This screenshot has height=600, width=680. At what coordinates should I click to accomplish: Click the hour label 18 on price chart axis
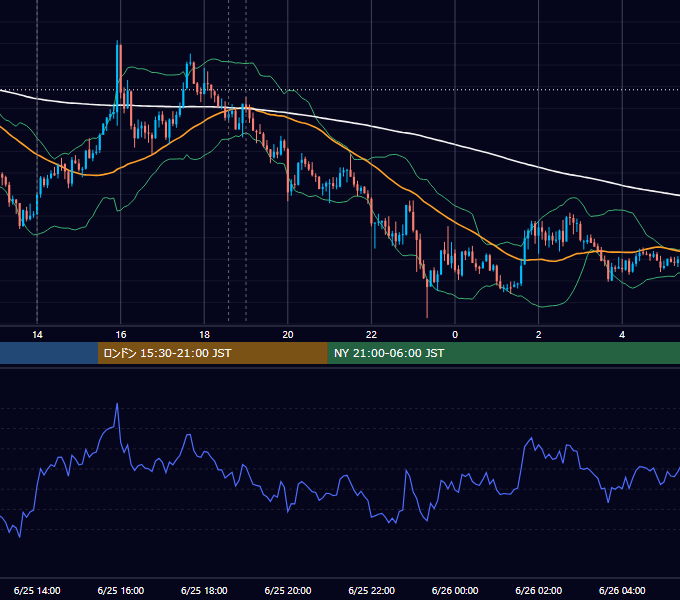pos(204,335)
